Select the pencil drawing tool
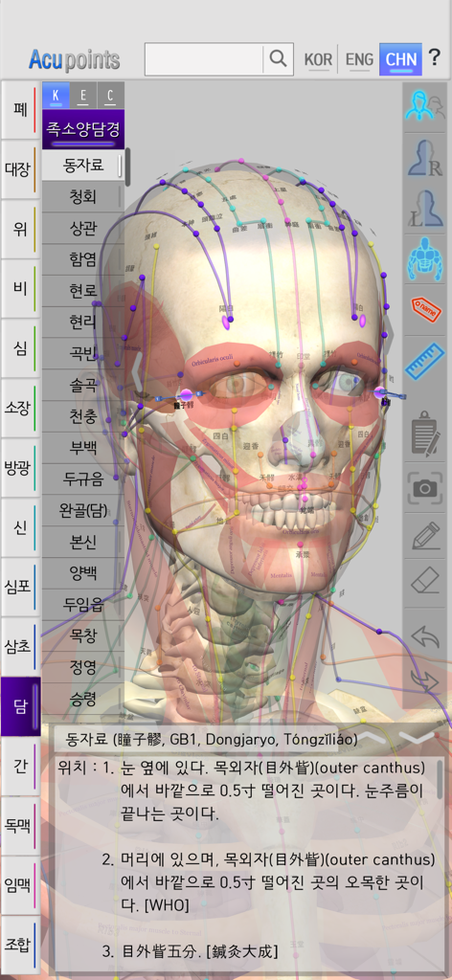 tap(424, 537)
